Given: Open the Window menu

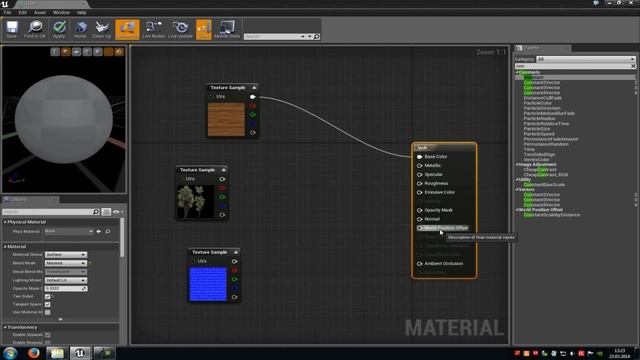Looking at the screenshot, I should (61, 13).
